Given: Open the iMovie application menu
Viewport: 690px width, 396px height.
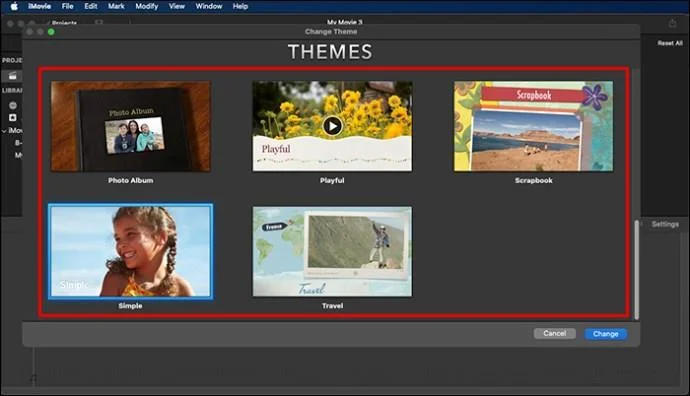Looking at the screenshot, I should [x=40, y=6].
